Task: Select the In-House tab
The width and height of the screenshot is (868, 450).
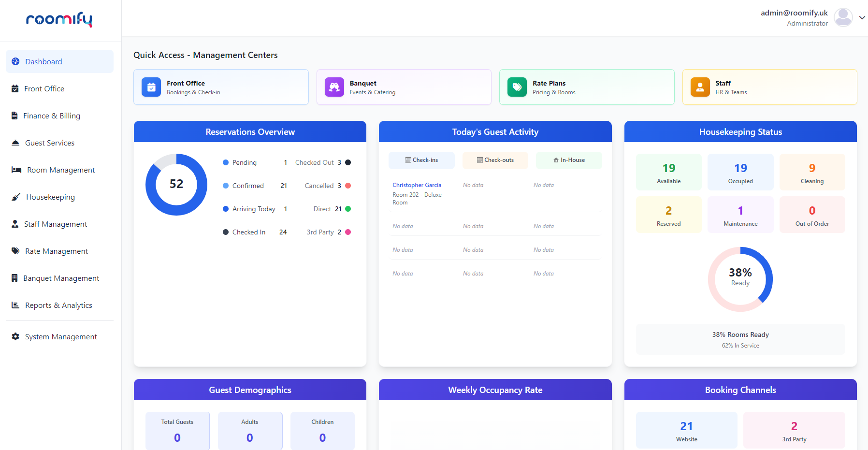Action: 568,160
